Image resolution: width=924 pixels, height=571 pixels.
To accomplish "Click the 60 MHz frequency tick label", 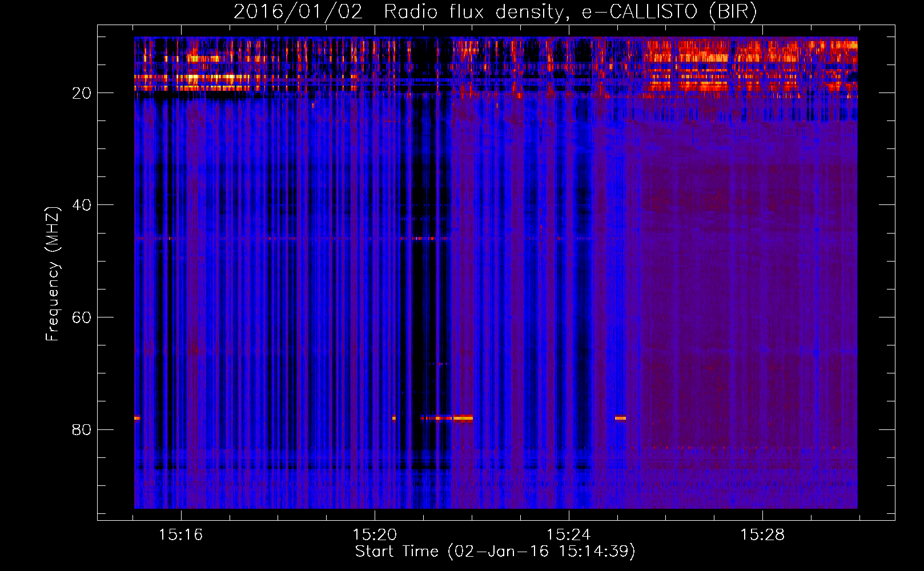I will (x=82, y=317).
